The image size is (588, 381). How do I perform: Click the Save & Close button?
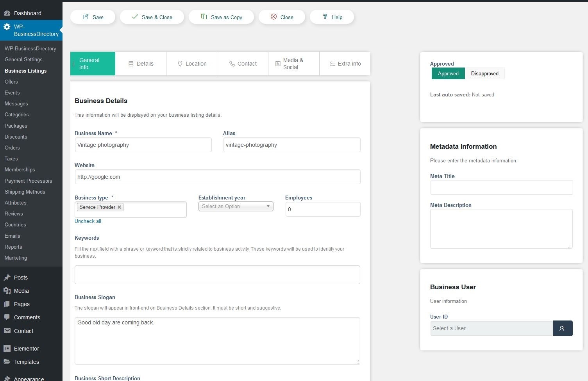[152, 17]
